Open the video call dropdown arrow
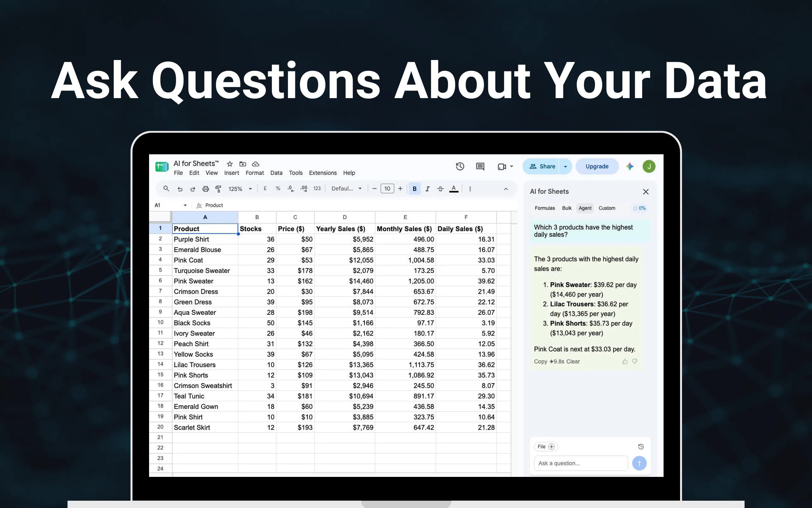This screenshot has width=812, height=508. click(x=512, y=166)
